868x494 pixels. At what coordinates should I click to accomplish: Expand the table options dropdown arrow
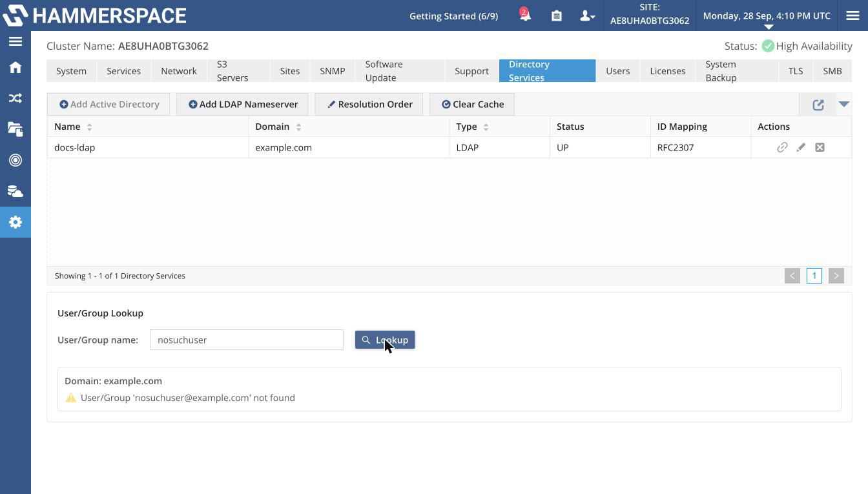point(844,104)
